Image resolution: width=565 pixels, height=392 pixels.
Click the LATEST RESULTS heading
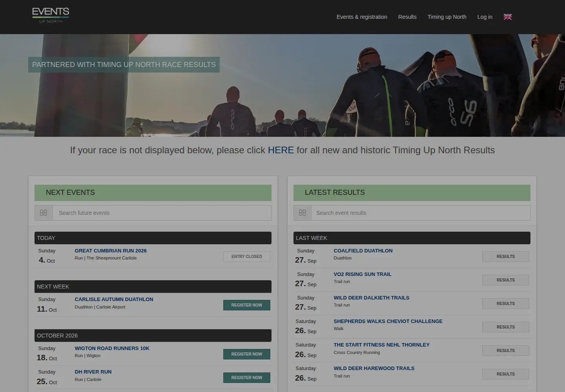pos(412,192)
